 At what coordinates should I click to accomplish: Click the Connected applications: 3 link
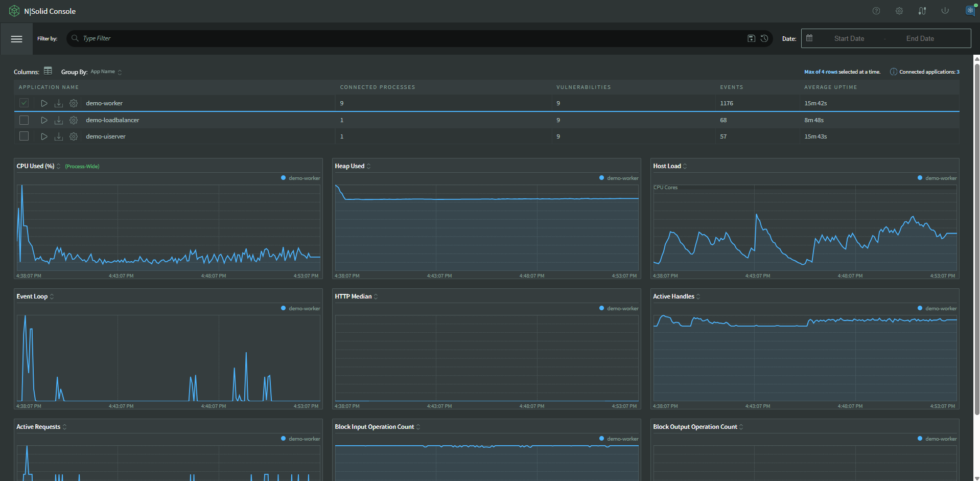coord(929,72)
